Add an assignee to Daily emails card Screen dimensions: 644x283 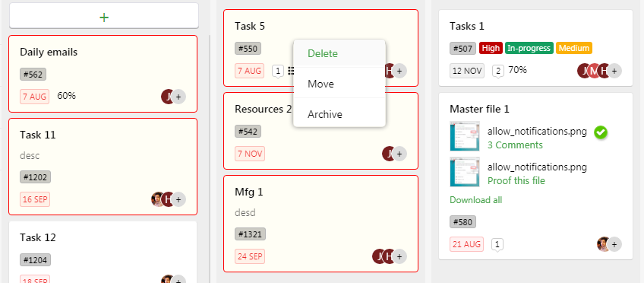coord(178,97)
